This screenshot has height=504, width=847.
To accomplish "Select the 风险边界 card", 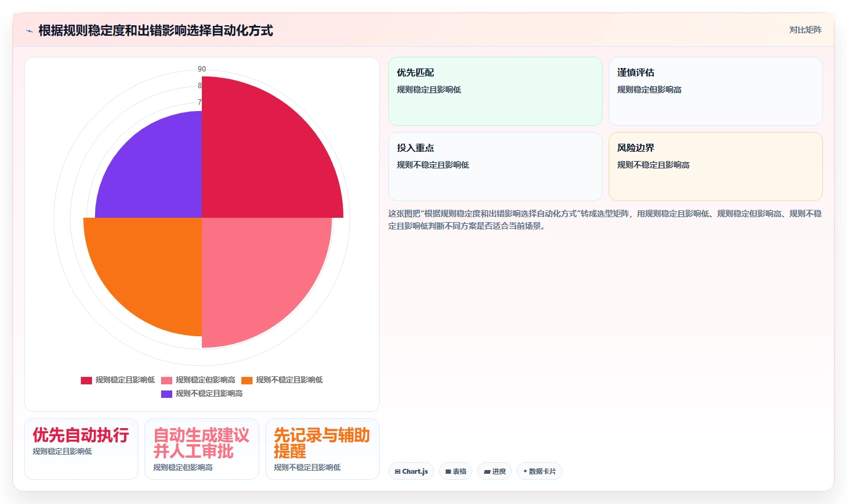I will [716, 167].
